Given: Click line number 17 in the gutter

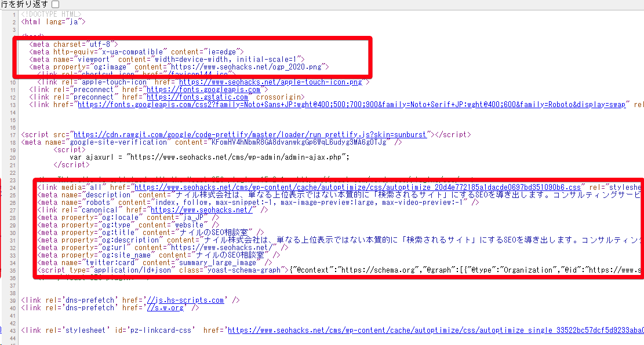Looking at the screenshot, I should (x=13, y=135).
